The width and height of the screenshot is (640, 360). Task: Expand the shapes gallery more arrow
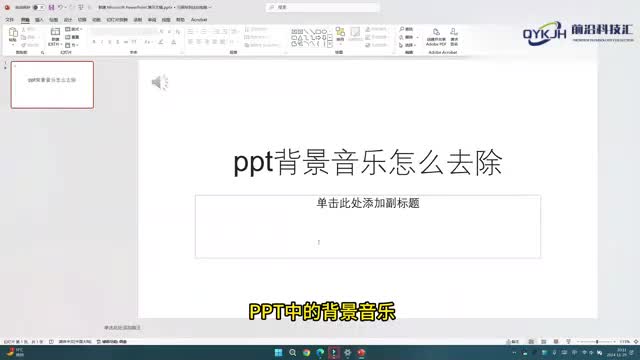[331, 45]
